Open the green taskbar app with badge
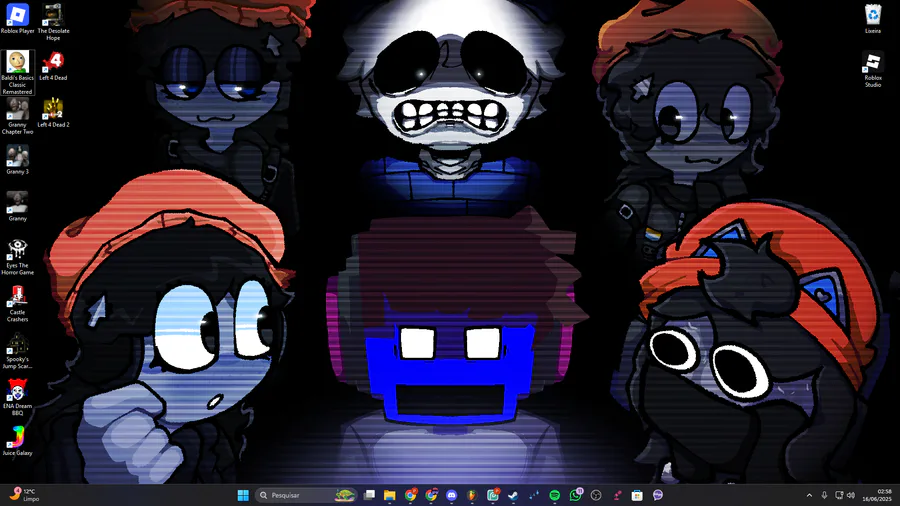The height and width of the screenshot is (506, 900). tap(493, 495)
